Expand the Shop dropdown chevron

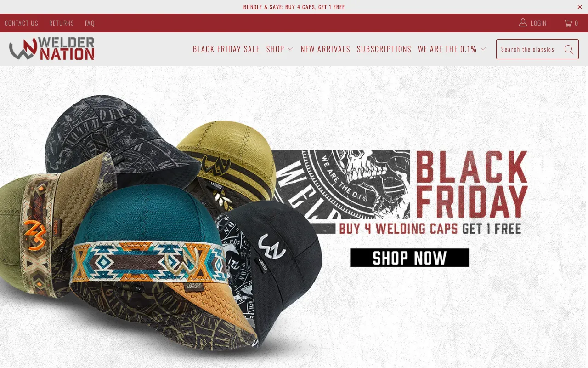(290, 49)
